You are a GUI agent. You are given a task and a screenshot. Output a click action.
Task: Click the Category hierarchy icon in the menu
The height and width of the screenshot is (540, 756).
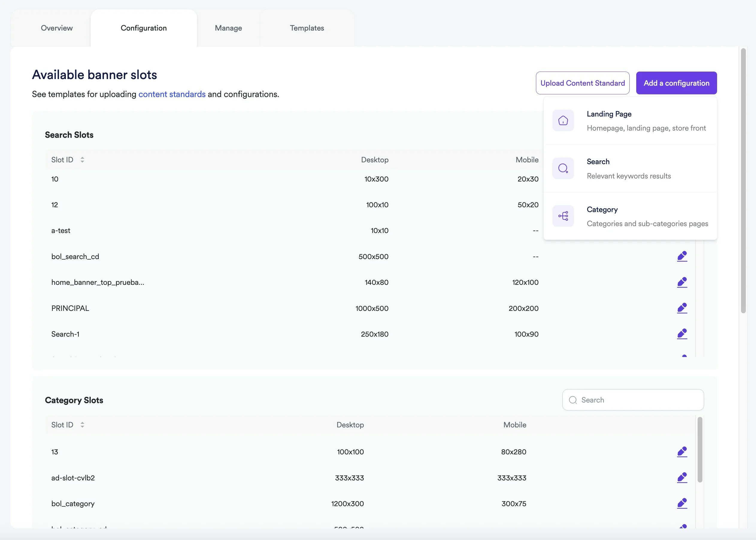[563, 215]
